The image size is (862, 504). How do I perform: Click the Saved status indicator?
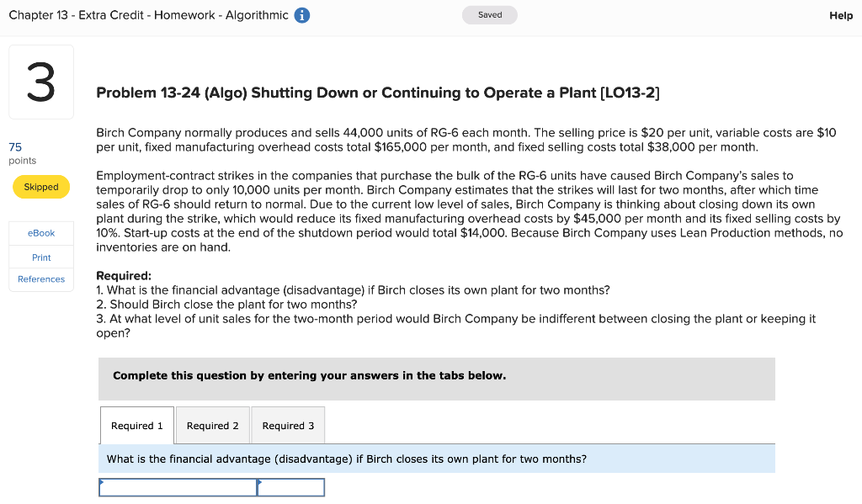[x=489, y=14]
